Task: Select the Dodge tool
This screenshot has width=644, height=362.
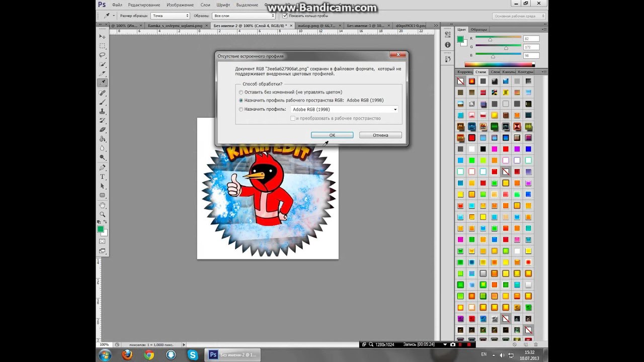Action: coord(103,158)
